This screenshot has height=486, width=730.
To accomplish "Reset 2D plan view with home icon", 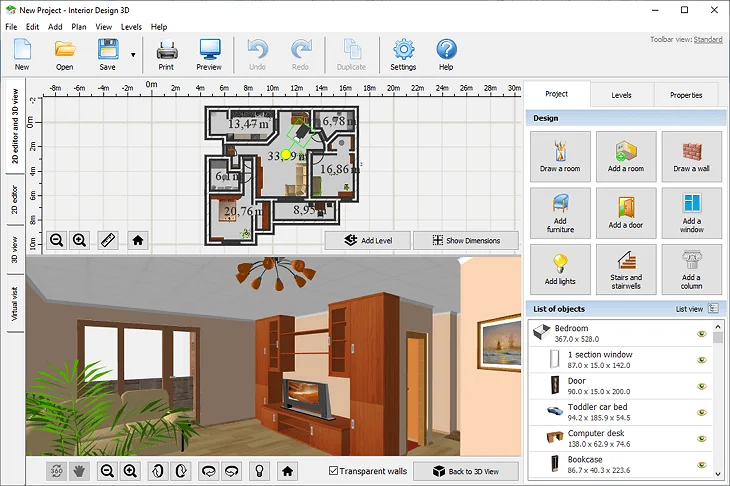I will click(137, 240).
